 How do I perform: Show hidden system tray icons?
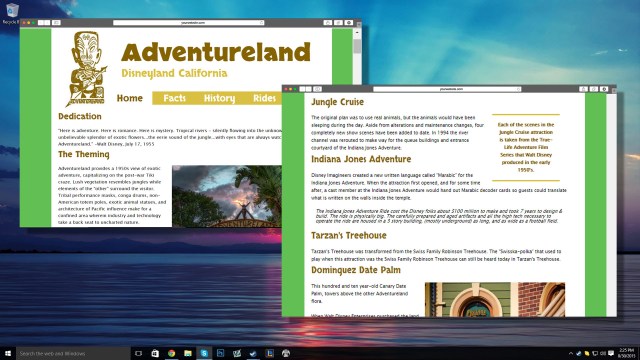click(x=571, y=353)
